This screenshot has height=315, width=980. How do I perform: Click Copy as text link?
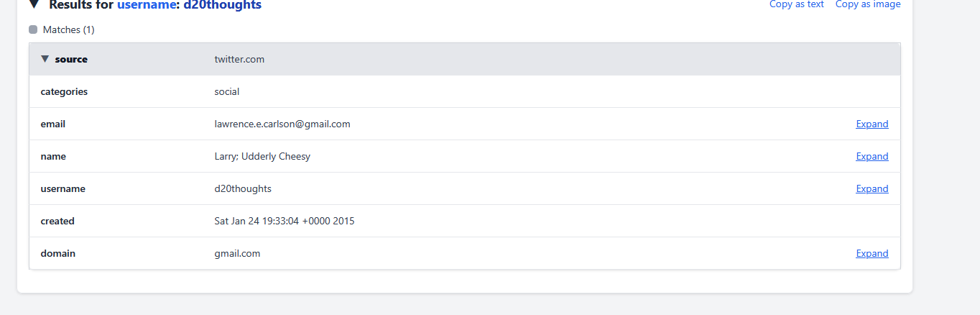(796, 4)
